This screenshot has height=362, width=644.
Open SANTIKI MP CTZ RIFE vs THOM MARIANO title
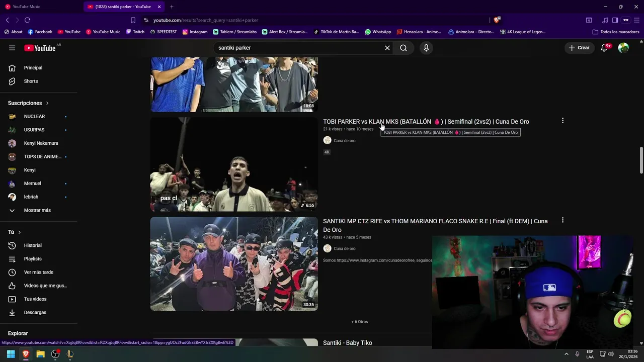pos(435,225)
